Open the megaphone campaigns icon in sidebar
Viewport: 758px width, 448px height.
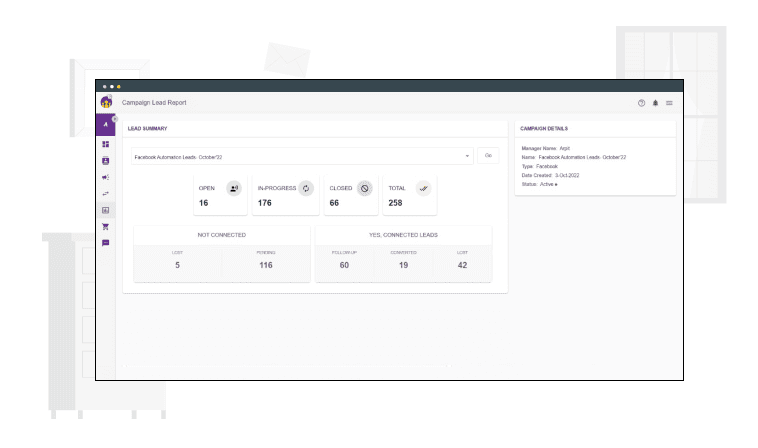point(106,177)
